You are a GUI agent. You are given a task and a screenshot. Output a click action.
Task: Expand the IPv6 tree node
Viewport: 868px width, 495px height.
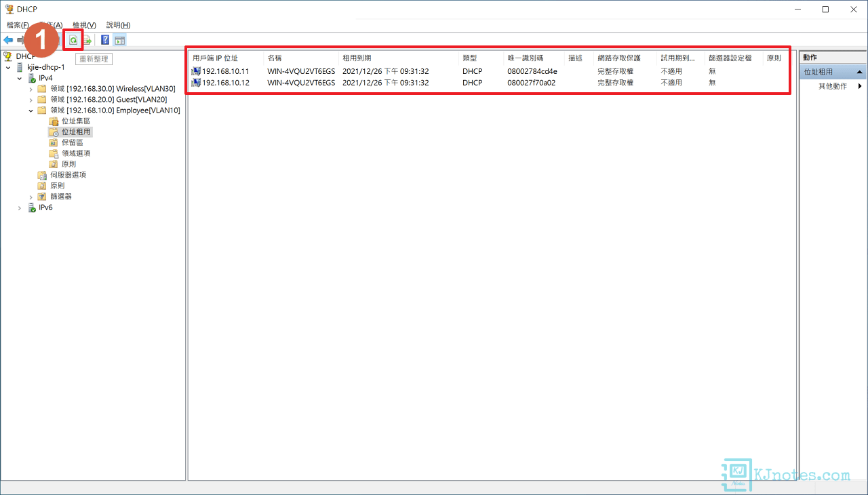pos(20,207)
